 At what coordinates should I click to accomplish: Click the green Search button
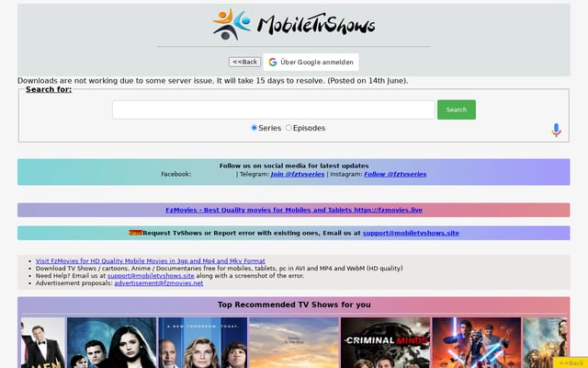(457, 109)
